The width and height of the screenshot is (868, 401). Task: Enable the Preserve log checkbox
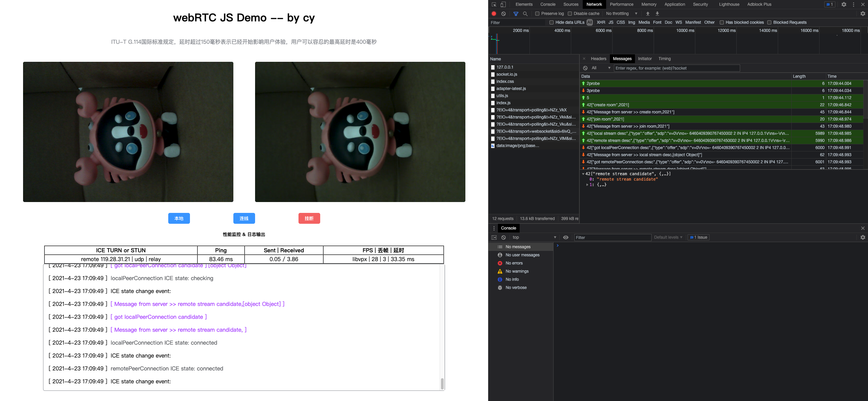click(x=537, y=14)
